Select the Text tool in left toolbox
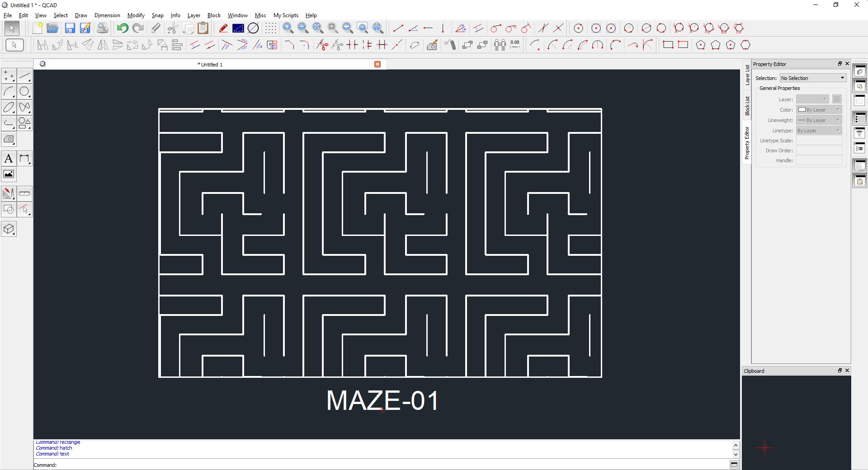Viewport: 868px width, 470px height. pyautogui.click(x=9, y=159)
